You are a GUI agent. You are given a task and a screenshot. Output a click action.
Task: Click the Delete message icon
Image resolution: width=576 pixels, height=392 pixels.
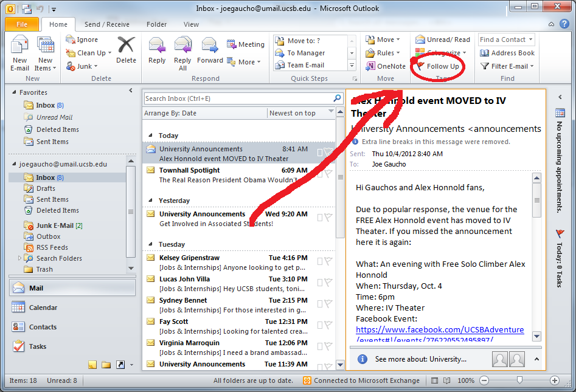click(x=126, y=52)
